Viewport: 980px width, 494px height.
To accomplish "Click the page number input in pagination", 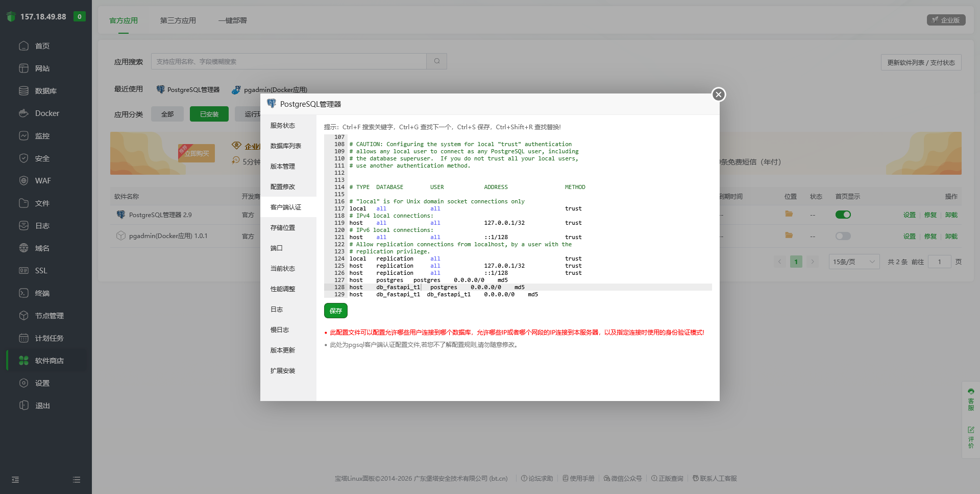I will pyautogui.click(x=939, y=262).
